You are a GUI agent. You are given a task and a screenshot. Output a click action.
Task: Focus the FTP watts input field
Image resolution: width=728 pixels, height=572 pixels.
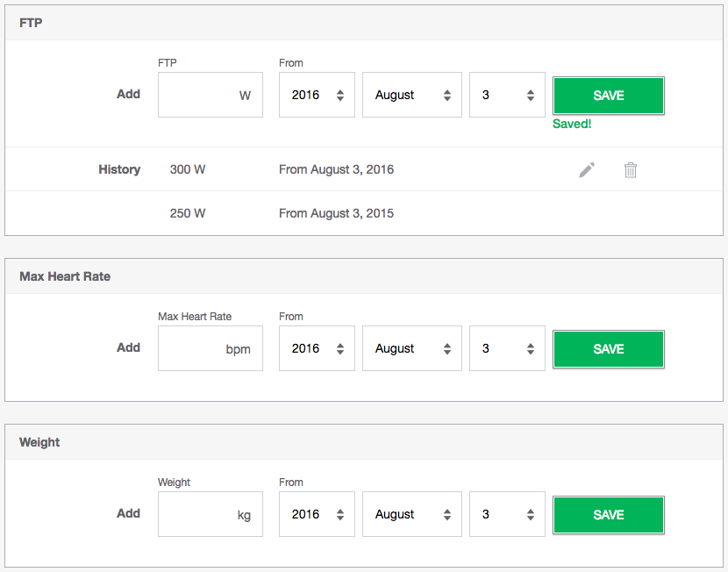click(211, 95)
